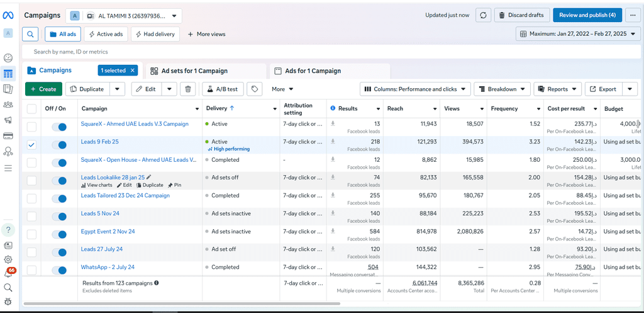
Task: Switch off Leads Tailored 23 Dec 24 toggle
Action: (x=59, y=198)
